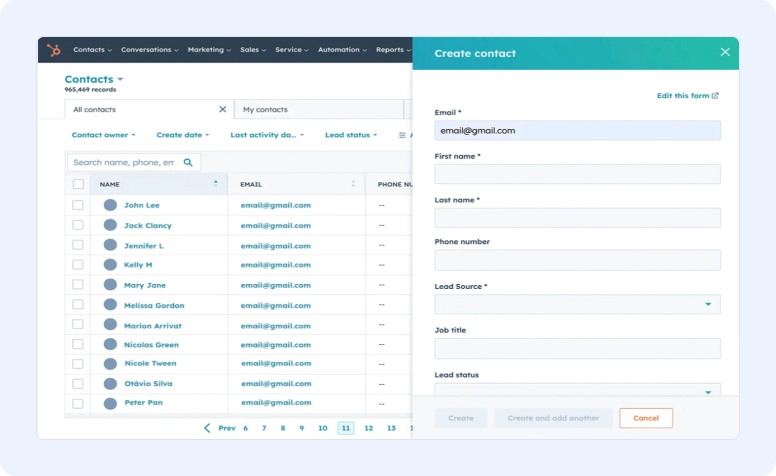Sort by the EMAIL column arrows
This screenshot has width=776, height=476.
(353, 184)
